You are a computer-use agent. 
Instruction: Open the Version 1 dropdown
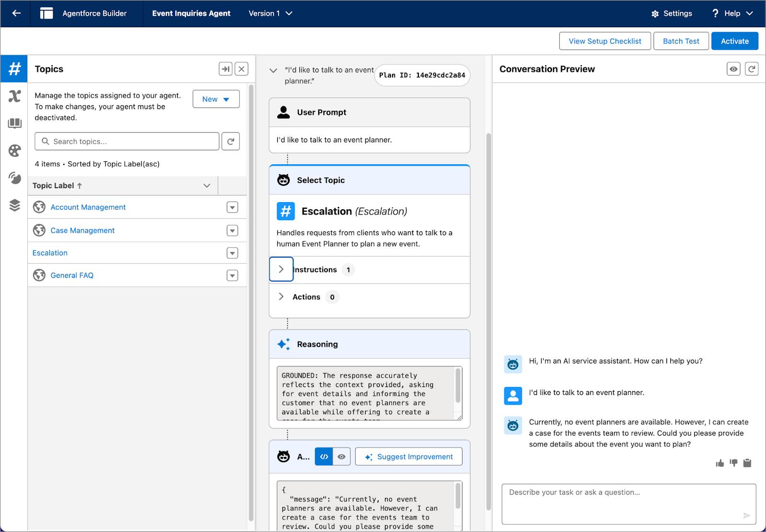[270, 13]
